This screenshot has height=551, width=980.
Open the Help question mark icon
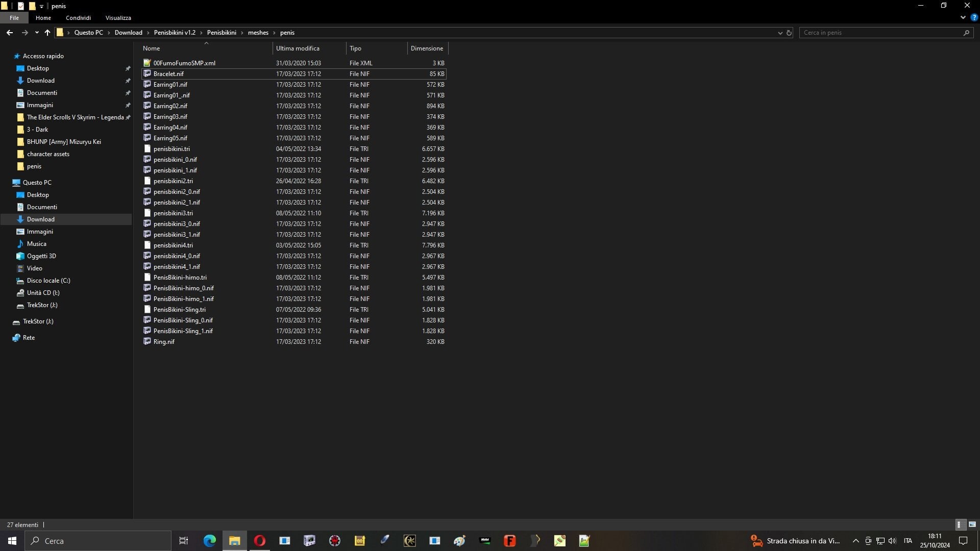pyautogui.click(x=974, y=17)
